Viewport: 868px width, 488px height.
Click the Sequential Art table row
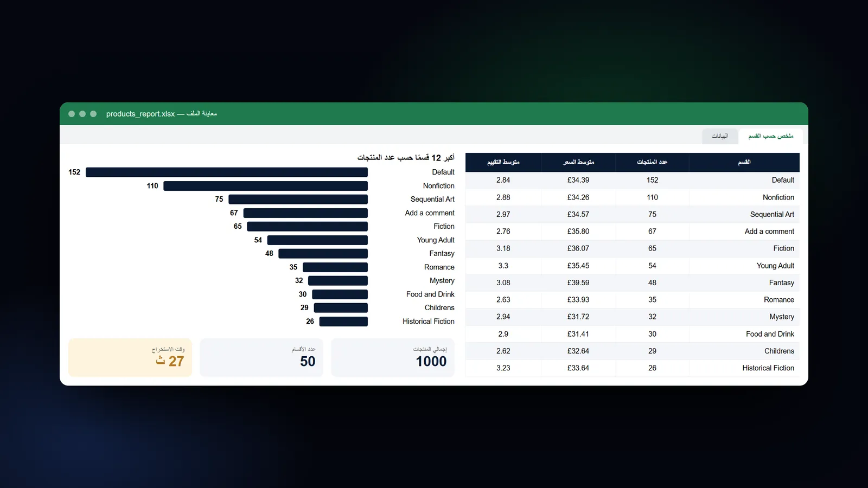(633, 214)
